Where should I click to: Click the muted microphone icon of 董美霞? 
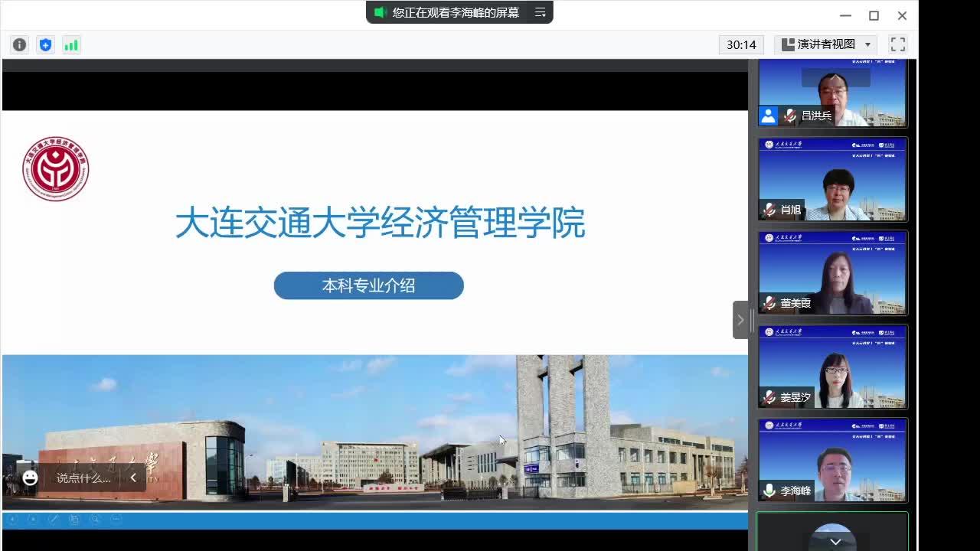(x=769, y=303)
